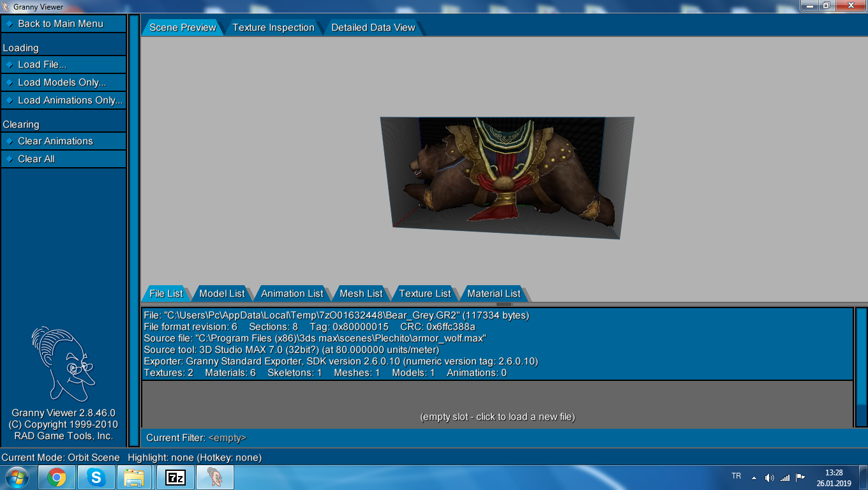Image resolution: width=868 pixels, height=490 pixels.
Task: Choose Load Models Only
Action: pyautogui.click(x=63, y=82)
